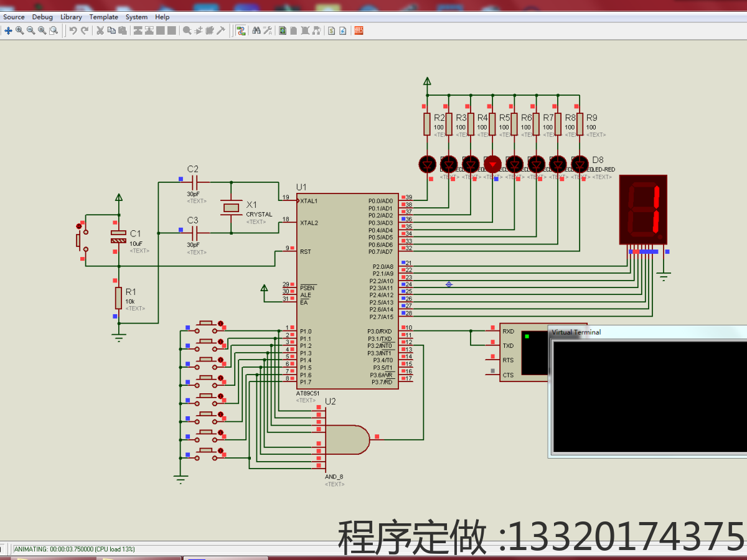The height and width of the screenshot is (560, 747).
Task: Click the Virtual Terminal window title bar
Action: [x=647, y=332]
